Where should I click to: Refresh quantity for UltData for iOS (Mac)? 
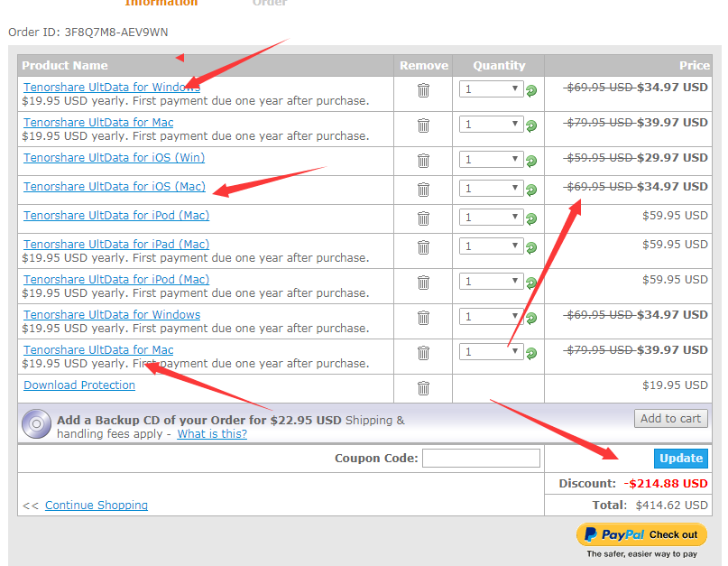tap(531, 190)
